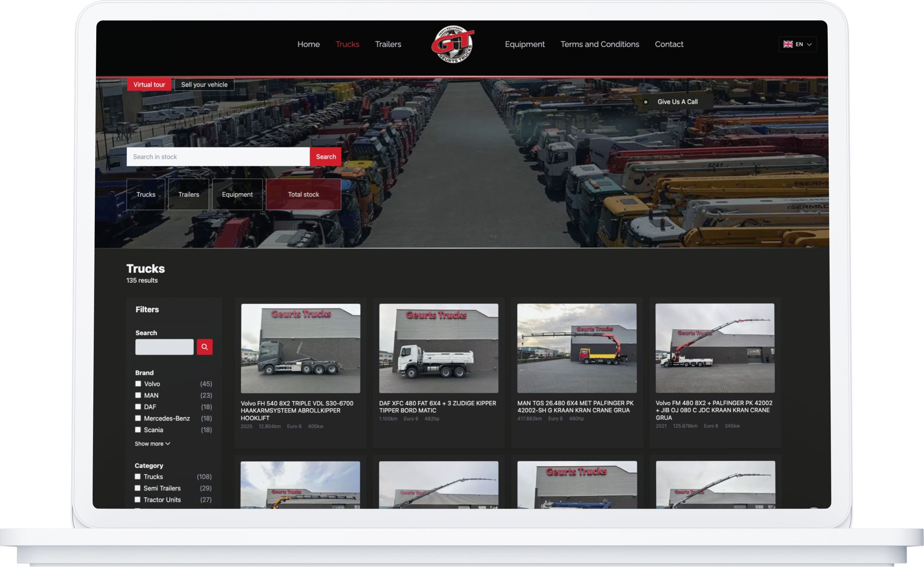Open Volvo FM 480 8X2 PALFINGER title
This screenshot has width=924, height=567.
point(714,410)
